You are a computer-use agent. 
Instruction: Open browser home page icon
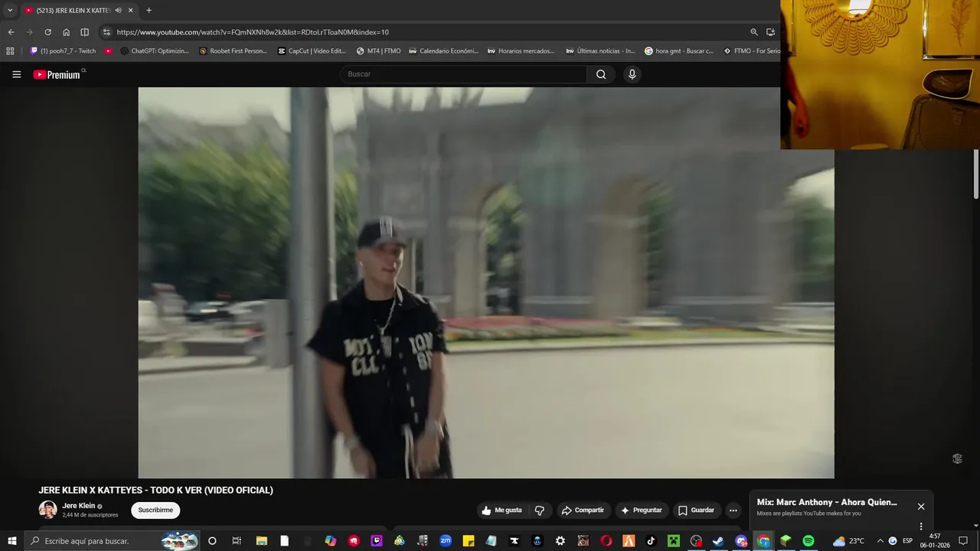(66, 32)
